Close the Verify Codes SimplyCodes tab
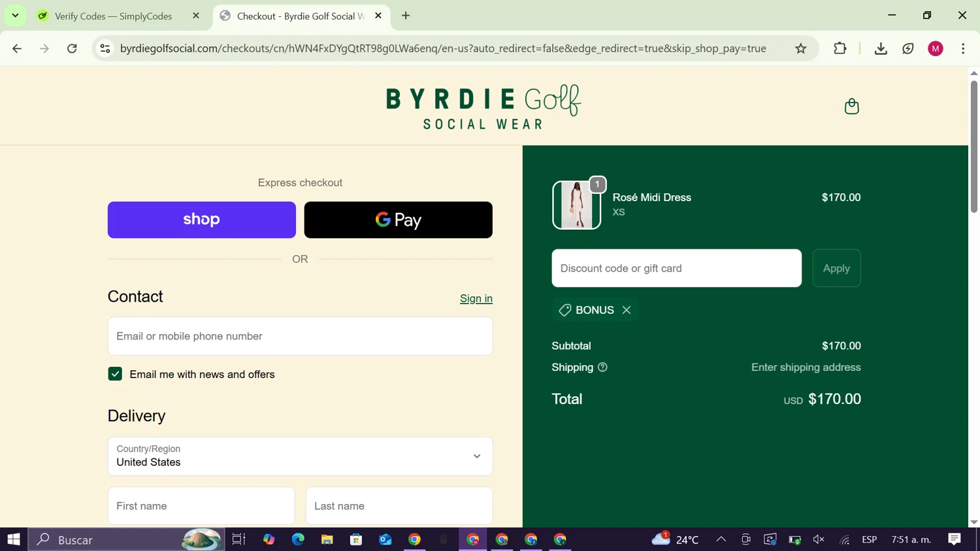Viewport: 980px width, 551px height. point(196,16)
